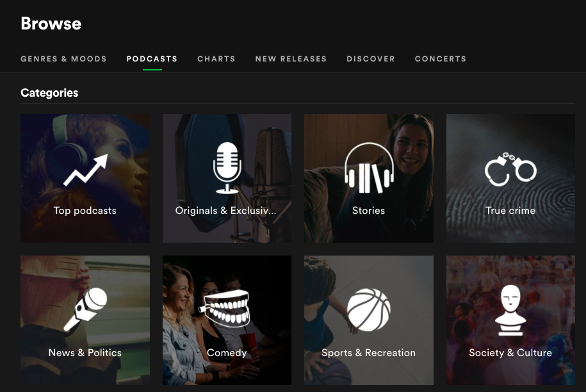This screenshot has height=392, width=586.
Task: Click the bust statue Society icon
Action: pyautogui.click(x=510, y=310)
